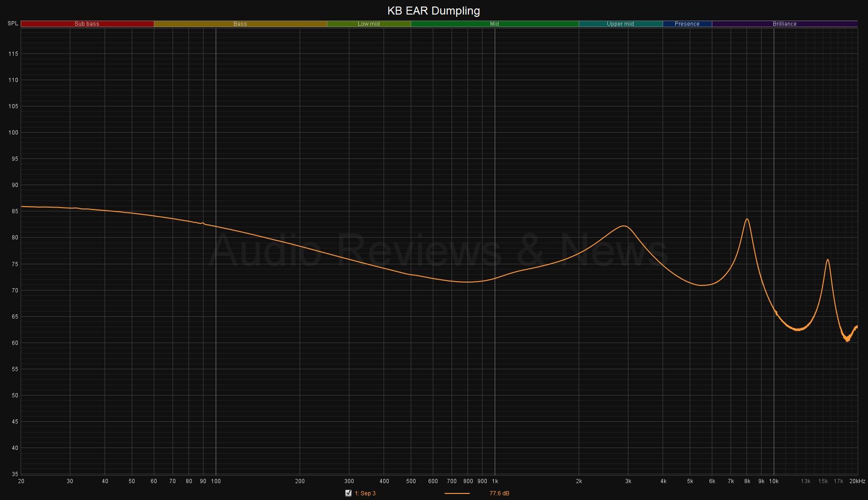Select the "1: Sep 3" legend label
The width and height of the screenshot is (868, 500).
coord(365,493)
